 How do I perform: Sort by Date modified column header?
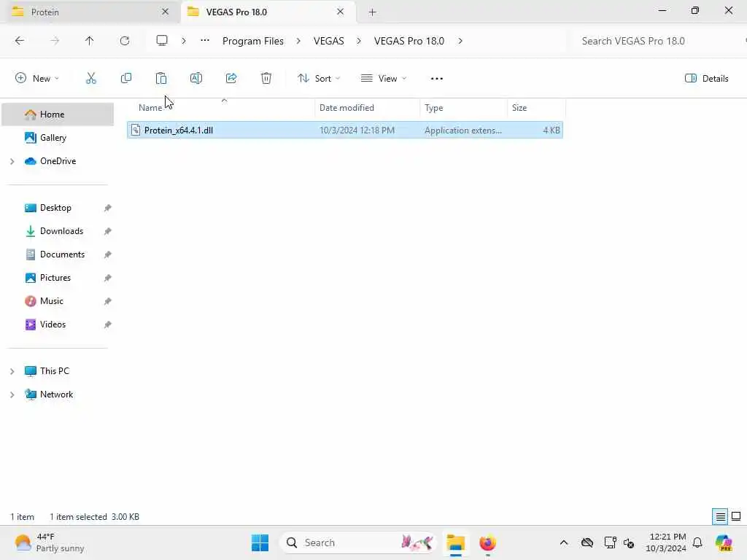[368, 108]
